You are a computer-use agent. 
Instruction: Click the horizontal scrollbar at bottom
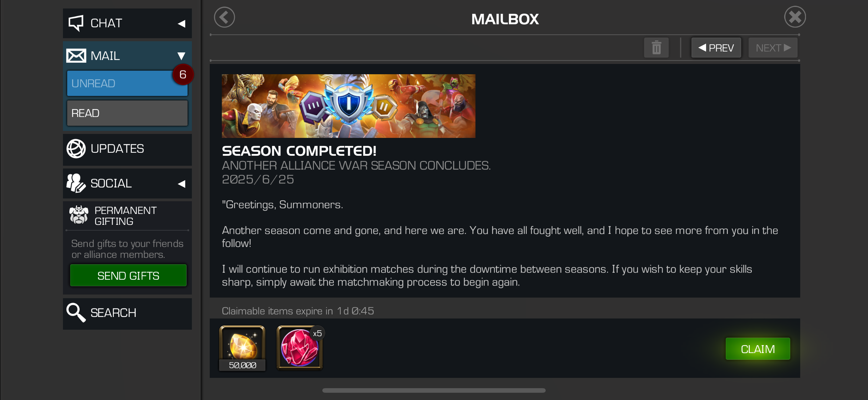[x=434, y=390]
